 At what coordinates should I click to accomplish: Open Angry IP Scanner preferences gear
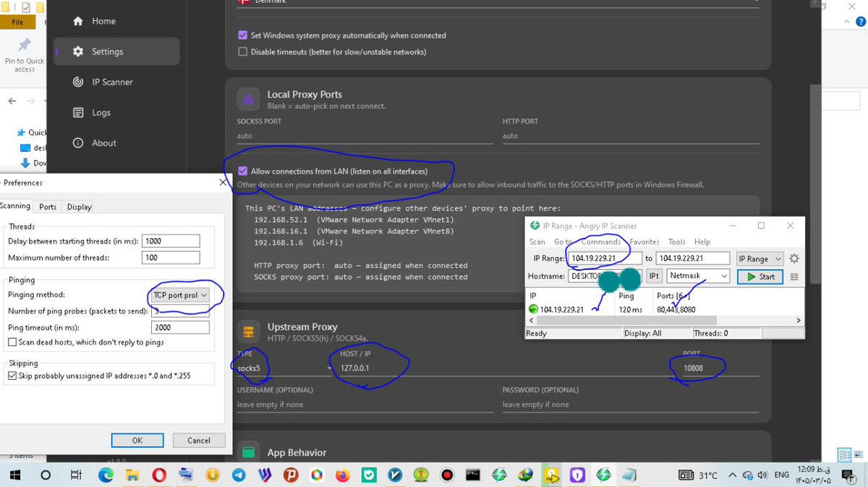click(x=794, y=258)
